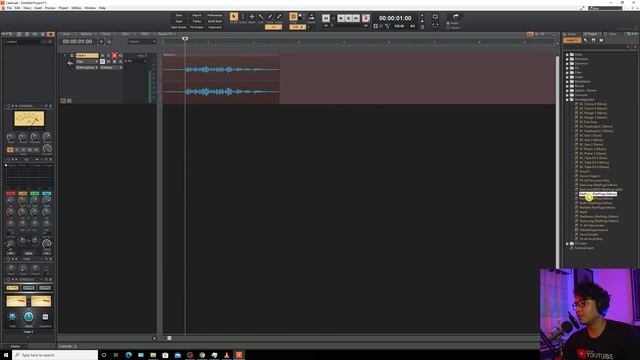
Task: Click the Synth Rack button
Action: click(215, 21)
